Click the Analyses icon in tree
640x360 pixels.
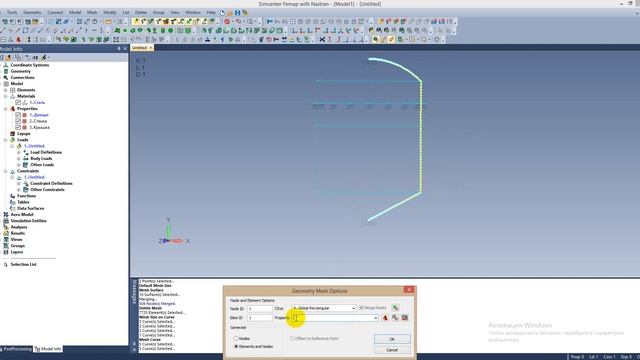tap(6, 227)
